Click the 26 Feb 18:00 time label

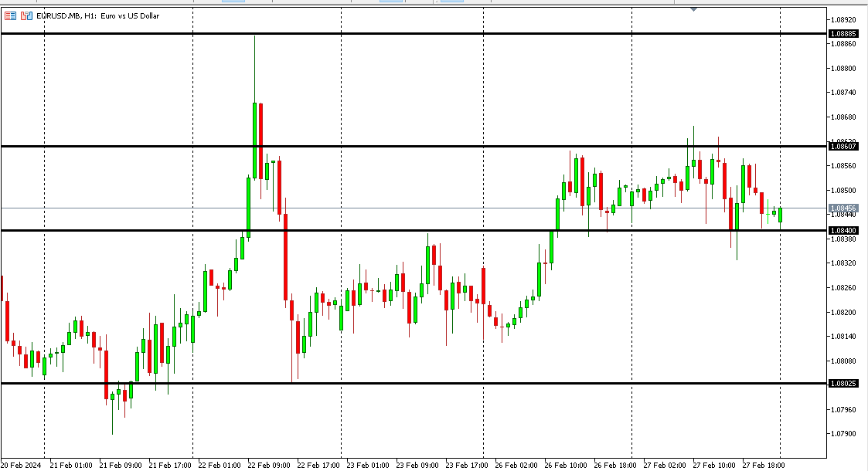[615, 466]
